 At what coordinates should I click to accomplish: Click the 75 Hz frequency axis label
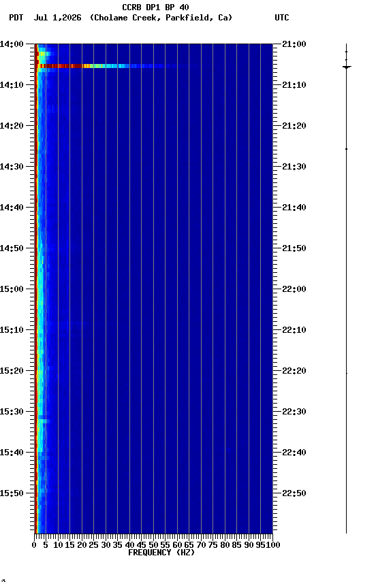[x=213, y=545]
